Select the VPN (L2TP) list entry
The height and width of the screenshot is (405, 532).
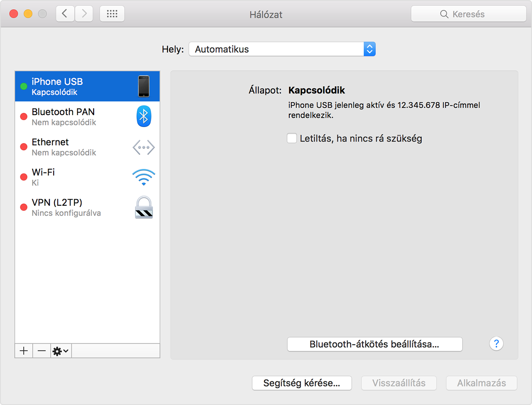(75, 207)
